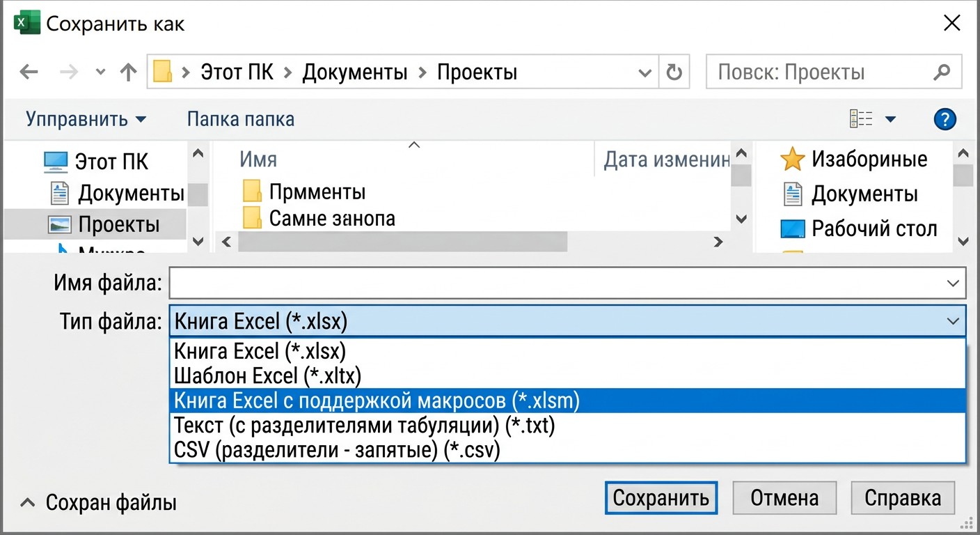This screenshot has width=980, height=535.
Task: Close the Сохранить как dialog
Action: click(951, 23)
